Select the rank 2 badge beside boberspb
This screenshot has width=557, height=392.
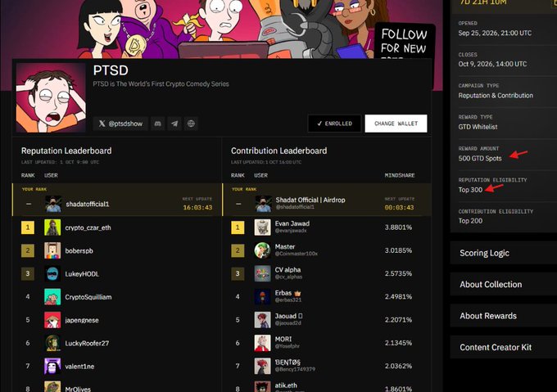coord(28,250)
